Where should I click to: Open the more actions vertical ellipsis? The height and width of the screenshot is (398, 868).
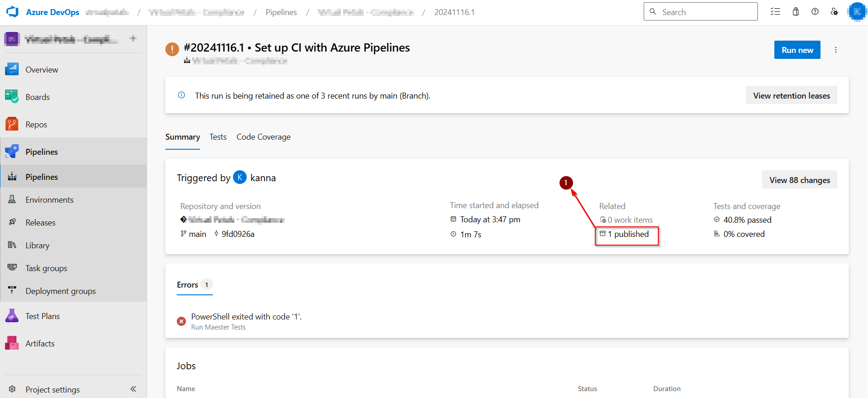coord(836,50)
